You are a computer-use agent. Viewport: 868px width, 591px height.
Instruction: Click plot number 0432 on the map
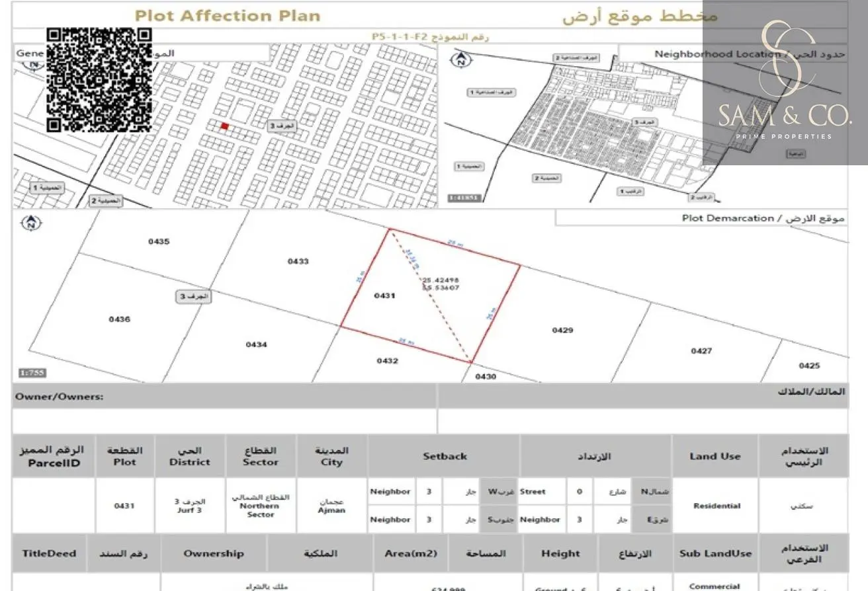(387, 361)
